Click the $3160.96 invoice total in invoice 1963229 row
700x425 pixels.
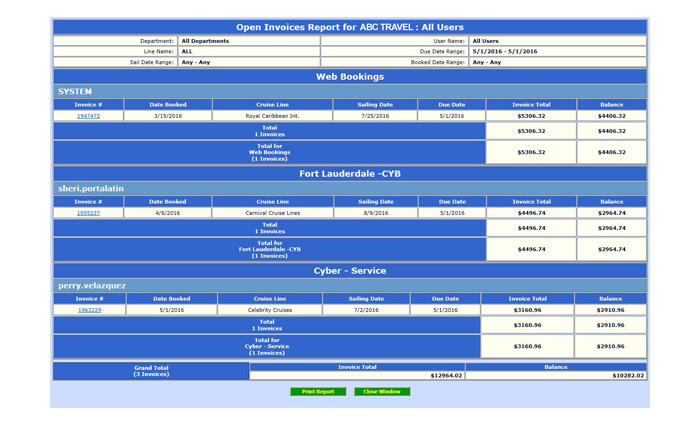tap(527, 310)
